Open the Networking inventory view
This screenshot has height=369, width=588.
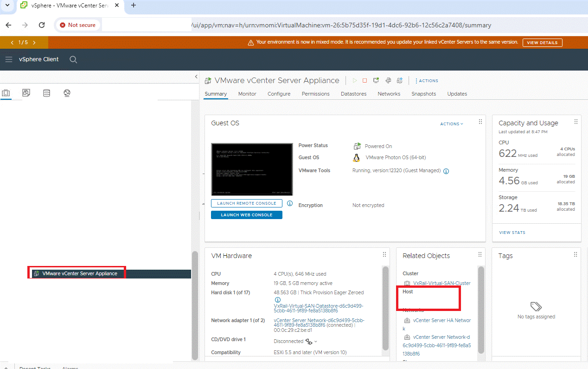[67, 93]
